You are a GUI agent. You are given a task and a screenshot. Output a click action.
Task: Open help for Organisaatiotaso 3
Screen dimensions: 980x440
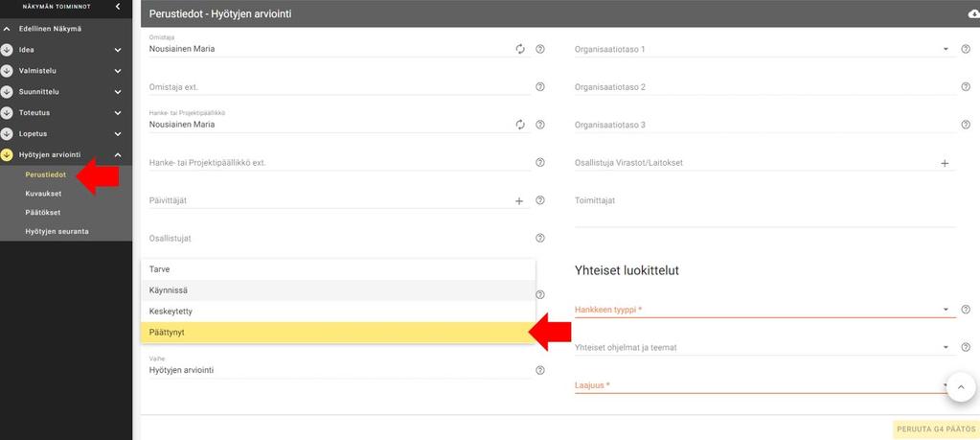966,125
